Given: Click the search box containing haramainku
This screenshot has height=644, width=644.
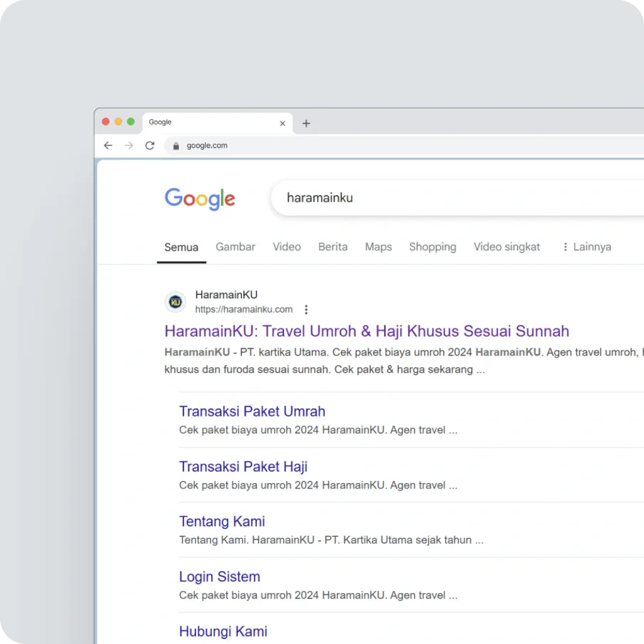Looking at the screenshot, I should [457, 198].
